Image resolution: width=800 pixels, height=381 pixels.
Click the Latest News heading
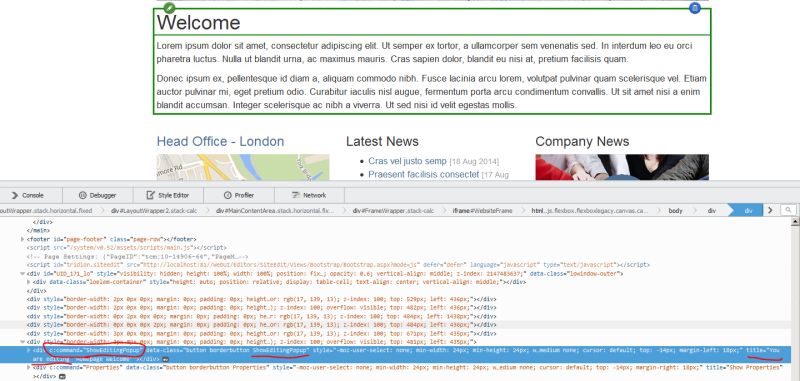pos(382,141)
